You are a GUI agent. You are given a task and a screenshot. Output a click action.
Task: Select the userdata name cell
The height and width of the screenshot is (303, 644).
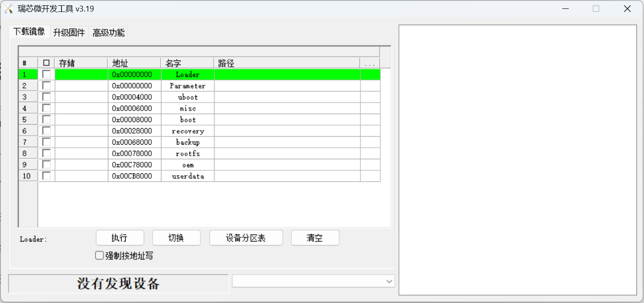188,176
